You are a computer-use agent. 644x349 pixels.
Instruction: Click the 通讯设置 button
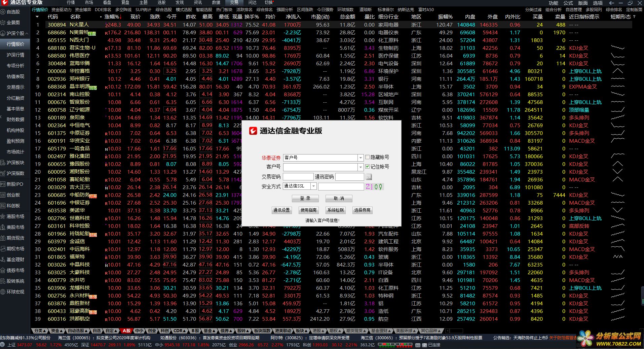tap(281, 210)
